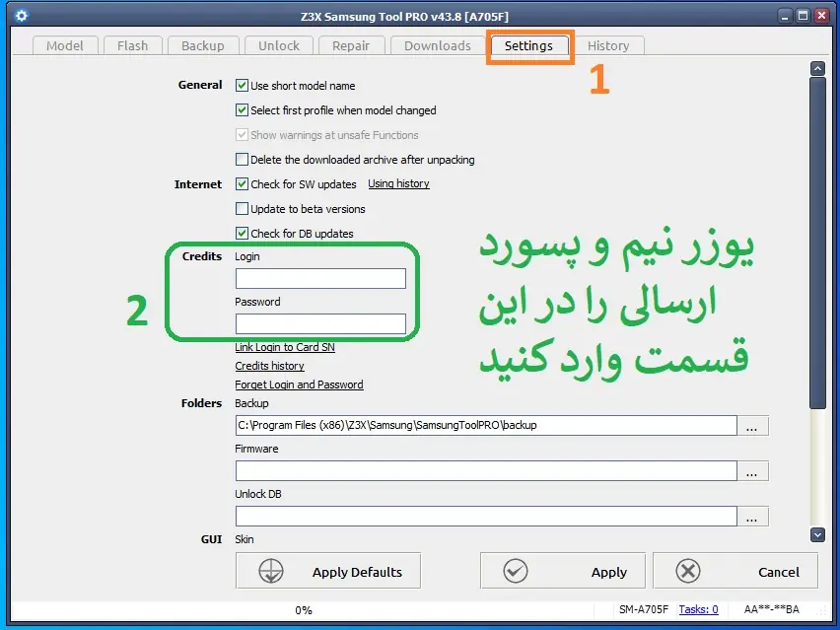This screenshot has height=630, width=840.
Task: Browse for Unlock DB folder path
Action: click(x=752, y=517)
